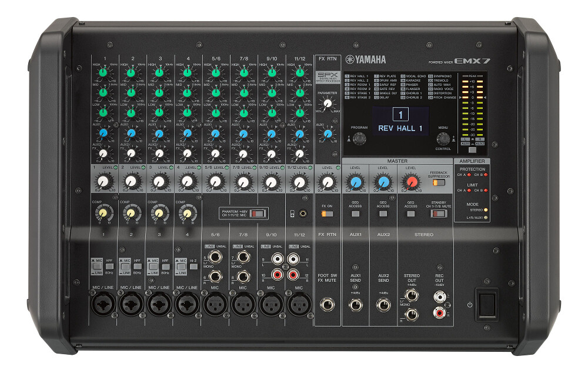
Task: Select the MENU control knob
Action: (x=442, y=138)
